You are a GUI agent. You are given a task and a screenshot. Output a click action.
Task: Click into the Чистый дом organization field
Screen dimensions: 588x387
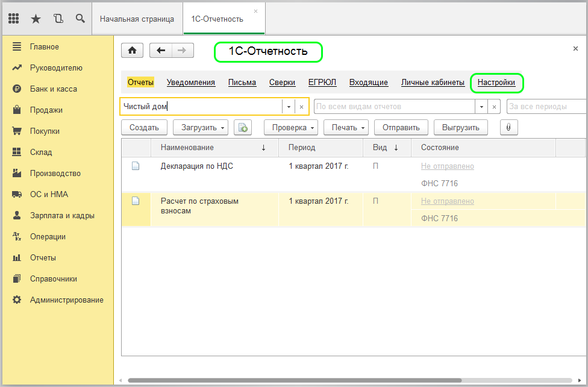(x=201, y=107)
